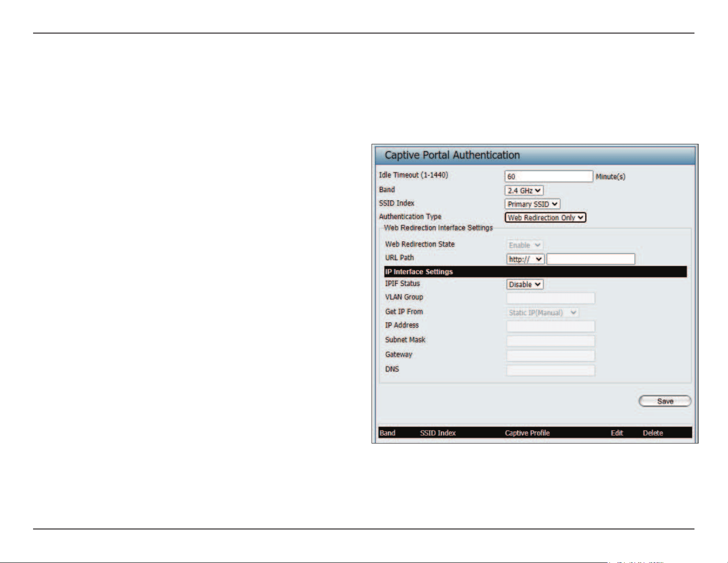Click the Subnet Mask input field
This screenshot has width=728, height=563.
[x=551, y=341]
